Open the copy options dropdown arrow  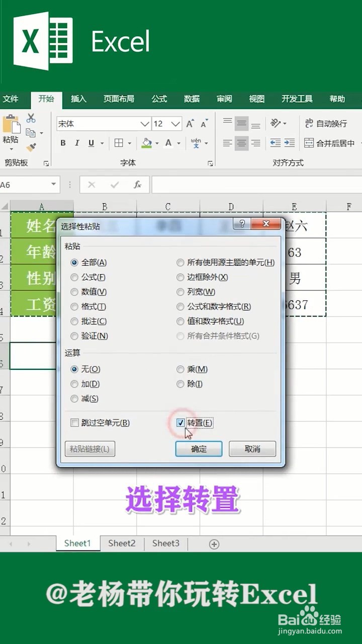point(41,133)
